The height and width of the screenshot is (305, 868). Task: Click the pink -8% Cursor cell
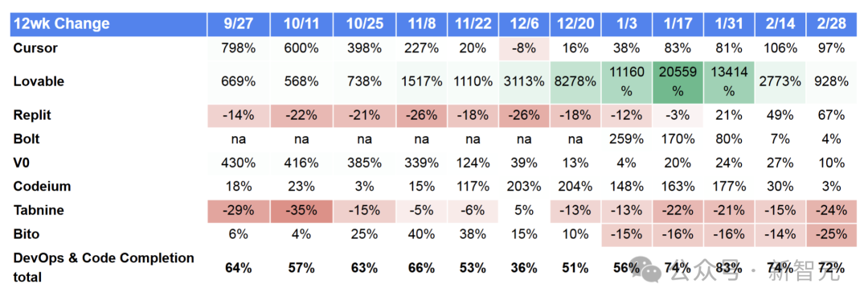click(x=524, y=48)
